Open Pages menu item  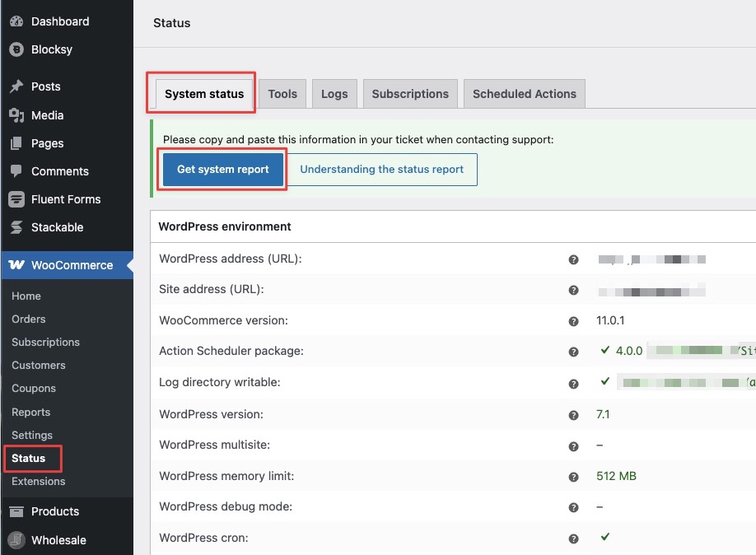coord(47,143)
